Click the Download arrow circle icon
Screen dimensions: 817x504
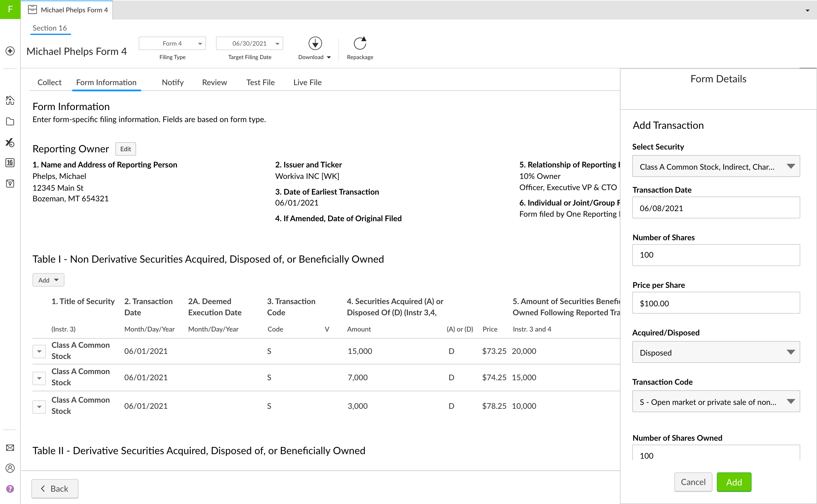(315, 43)
